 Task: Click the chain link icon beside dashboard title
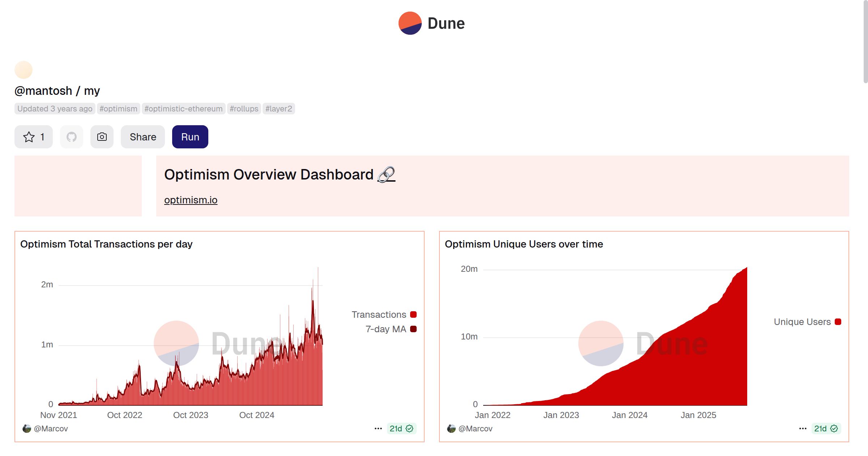pos(386,175)
